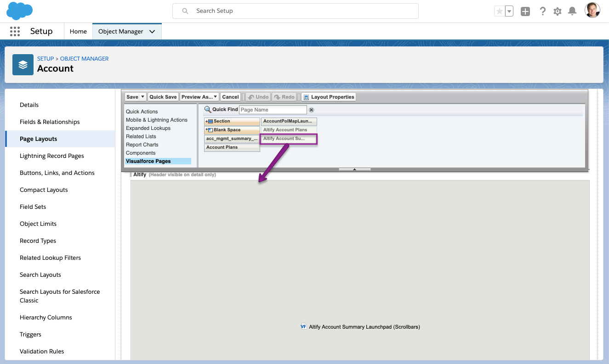Viewport: 609px width, 364px height.
Task: Click the Visualforce VF icon in Altify section
Action: (x=303, y=327)
